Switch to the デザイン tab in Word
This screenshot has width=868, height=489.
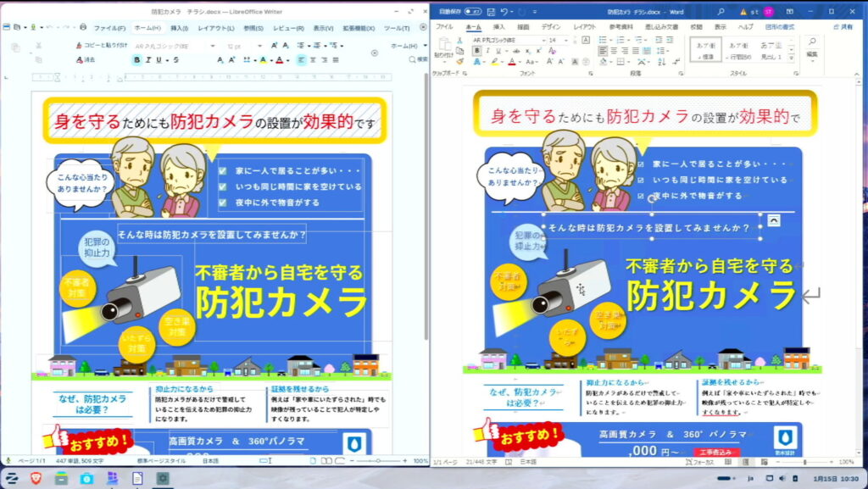pyautogui.click(x=550, y=27)
